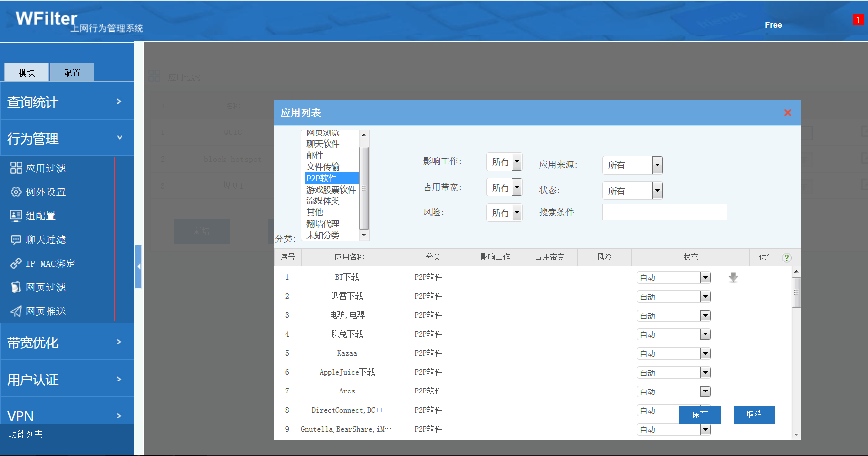Close the 应用列表 dialog
Viewport: 868px width, 456px height.
pos(787,113)
